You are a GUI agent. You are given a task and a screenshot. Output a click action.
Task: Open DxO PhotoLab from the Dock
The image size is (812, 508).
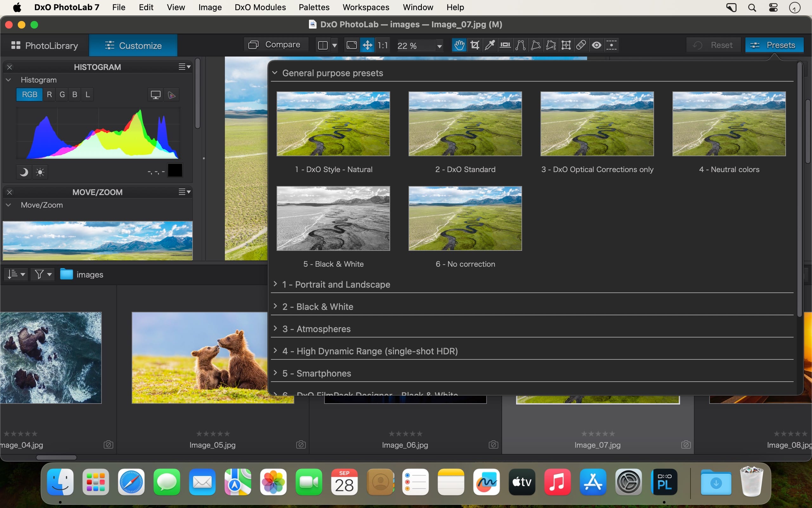point(664,482)
